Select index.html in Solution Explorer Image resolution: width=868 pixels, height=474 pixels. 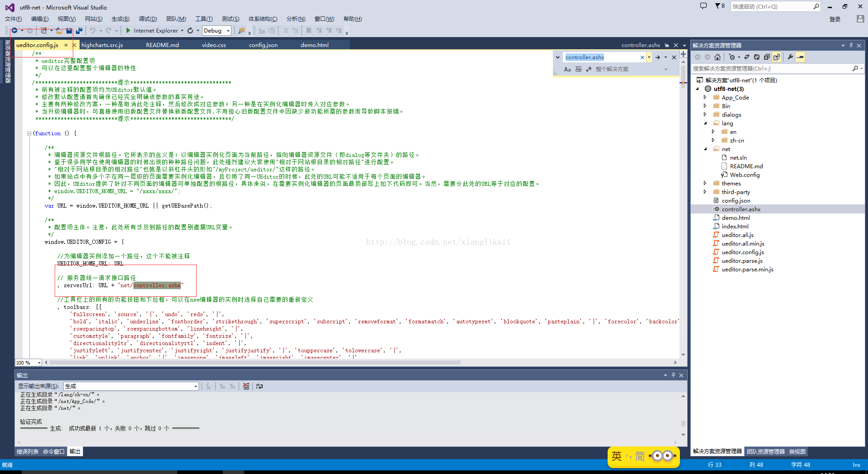[x=735, y=226]
